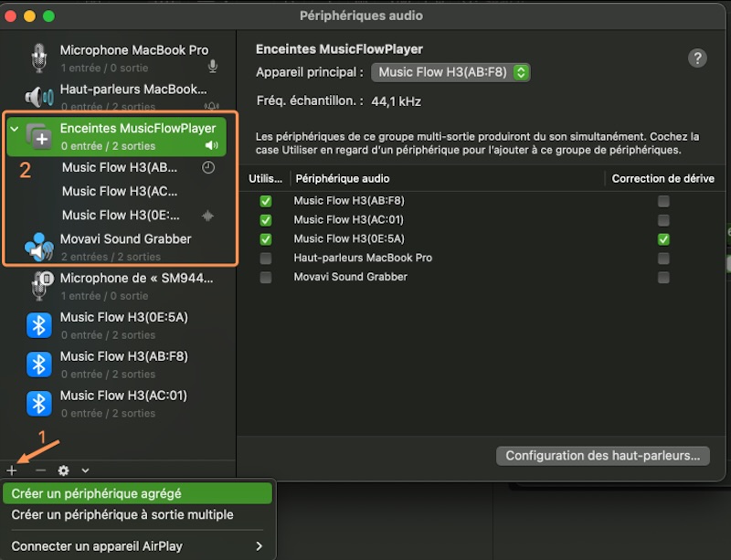
Task: Click the plus button to add device
Action: (12, 470)
